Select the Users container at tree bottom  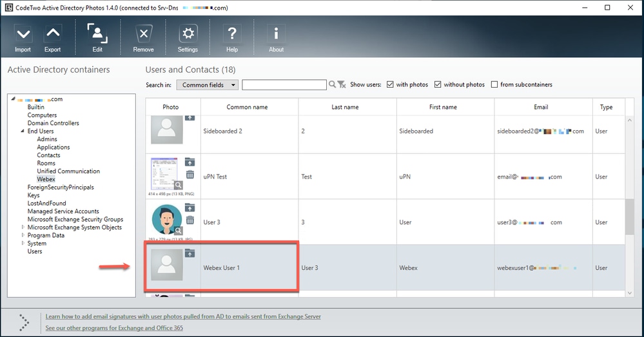tap(35, 251)
